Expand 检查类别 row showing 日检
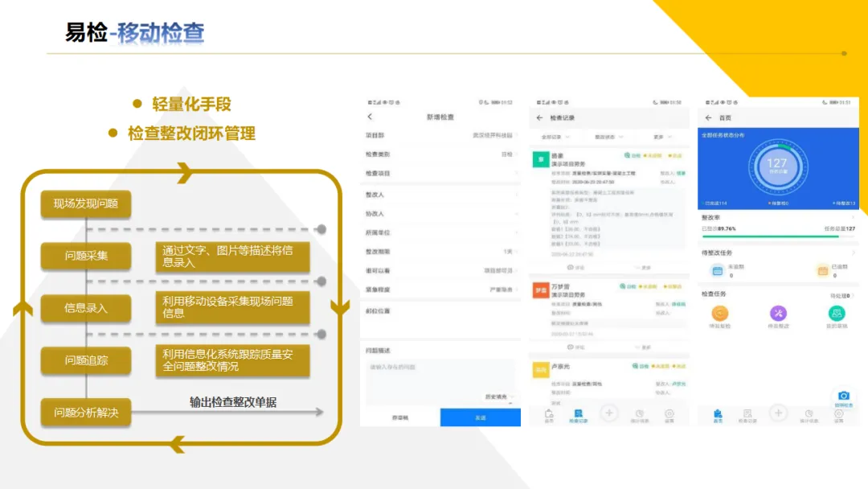Image resolution: width=868 pixels, height=489 pixels. (440, 154)
